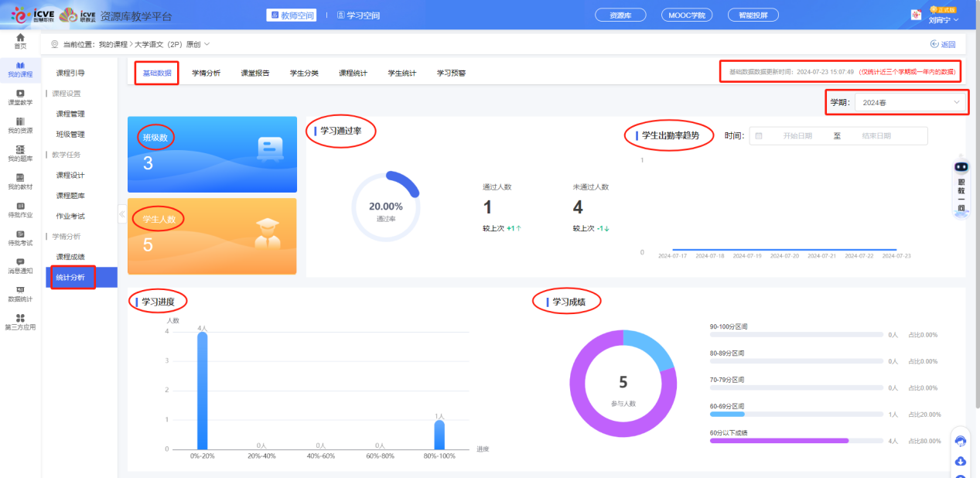Collapse the course menu side panel arrow
The image size is (980, 478).
[121, 214]
